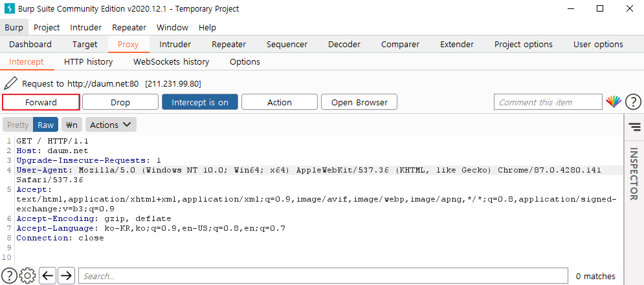The image size is (644, 285).
Task: Go to the previous search match arrow
Action: 48,276
